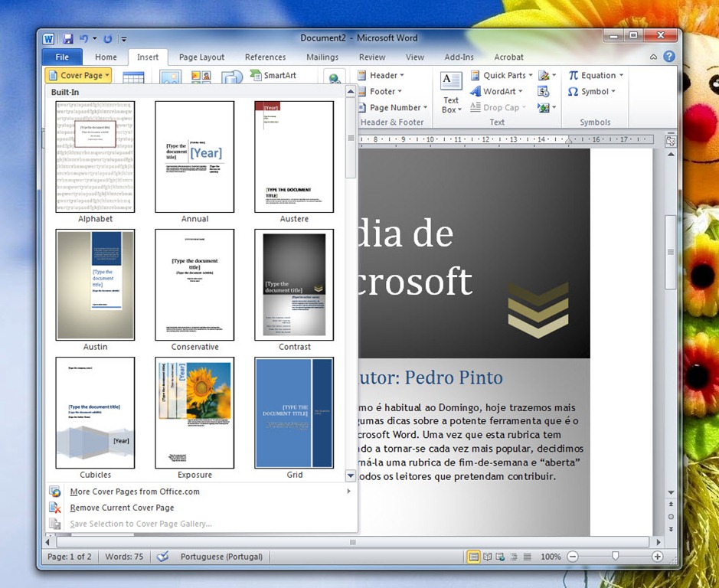Open the References tab
This screenshot has height=588, width=719.
click(x=265, y=57)
